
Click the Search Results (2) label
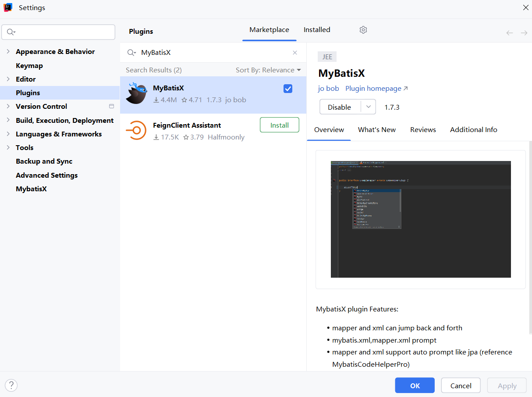pyautogui.click(x=153, y=70)
